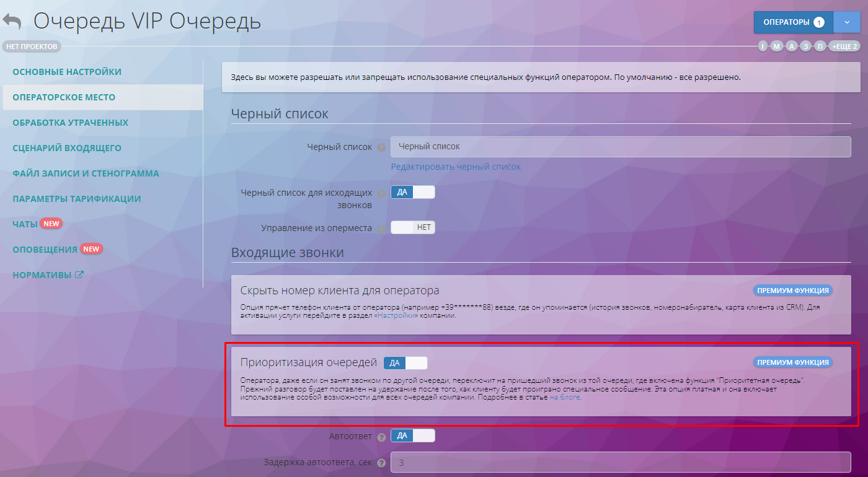The image size is (868, 477).
Task: Click ПРЕМИУМ ФУНКЦИЯ badge on Приоритизация очередей
Action: (x=793, y=362)
